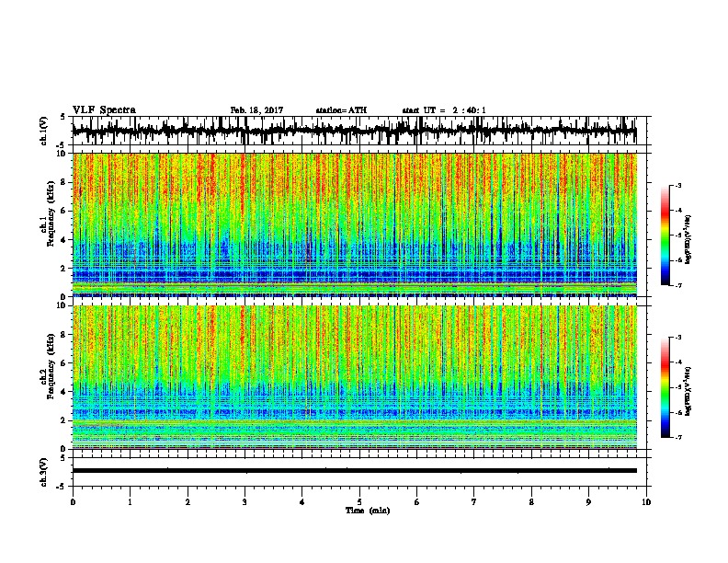728x563 pixels.
Task: Click the 'start UT = 2:40:1' text
Action: tap(444, 110)
